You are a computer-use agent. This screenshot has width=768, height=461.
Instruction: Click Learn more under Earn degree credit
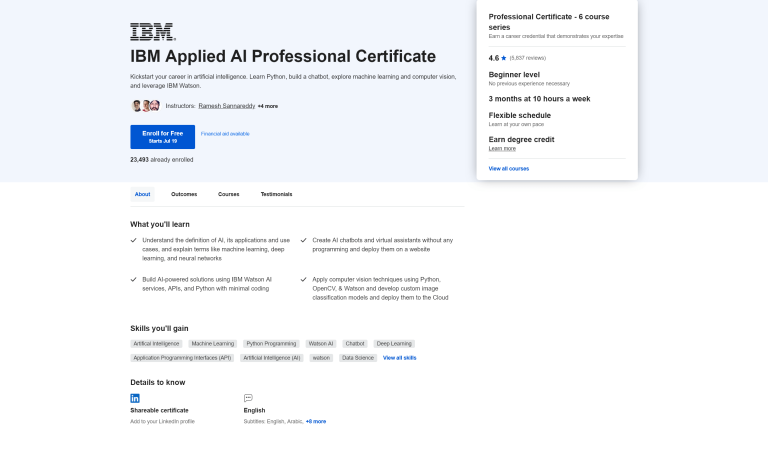click(x=502, y=148)
